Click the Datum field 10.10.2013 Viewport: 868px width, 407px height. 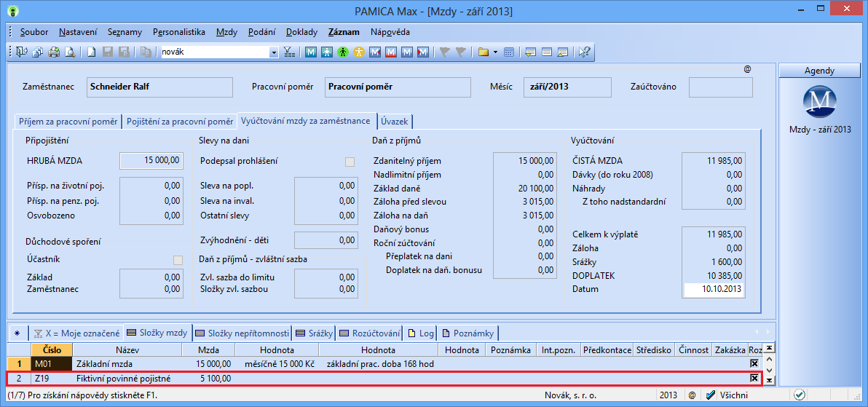tap(714, 290)
